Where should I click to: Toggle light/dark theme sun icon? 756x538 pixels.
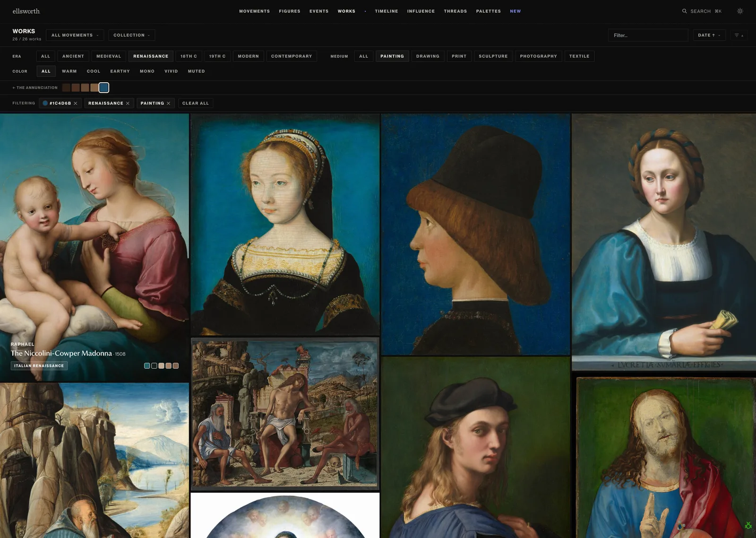pyautogui.click(x=740, y=11)
